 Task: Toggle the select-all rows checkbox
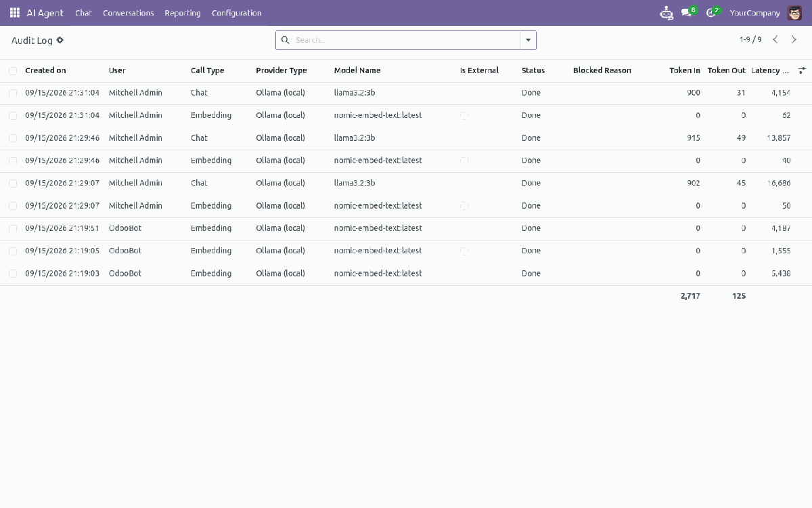(x=13, y=71)
